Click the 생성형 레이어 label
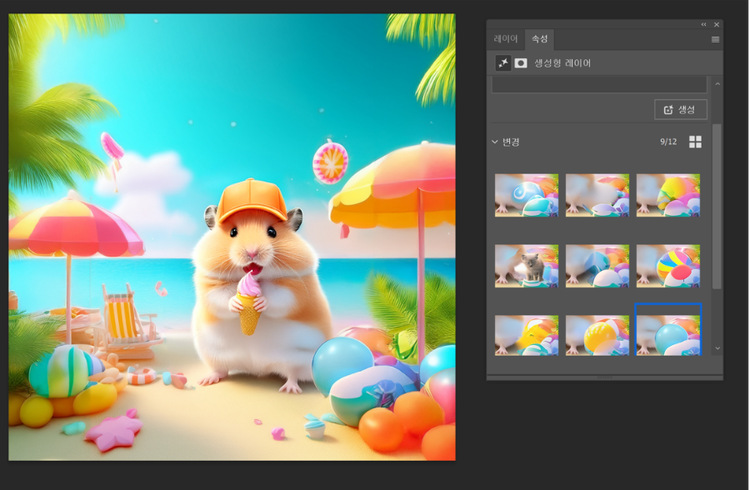Image resolution: width=750 pixels, height=490 pixels. click(x=562, y=63)
